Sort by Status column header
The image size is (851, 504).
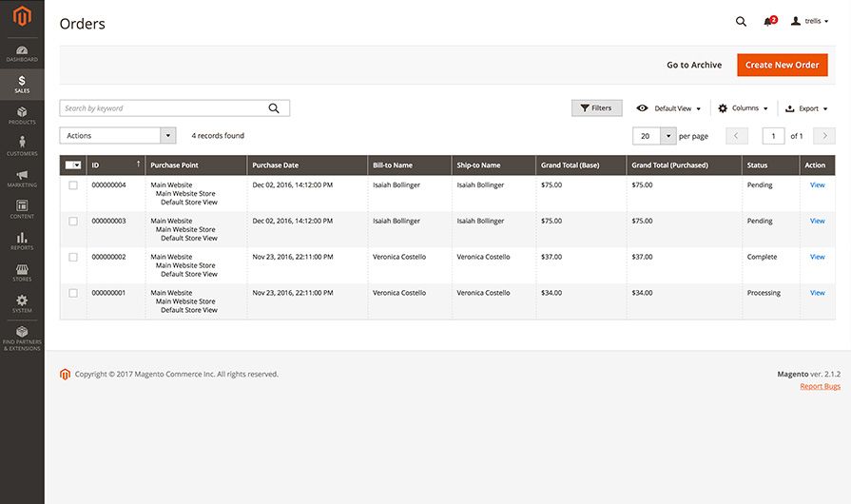[770, 165]
